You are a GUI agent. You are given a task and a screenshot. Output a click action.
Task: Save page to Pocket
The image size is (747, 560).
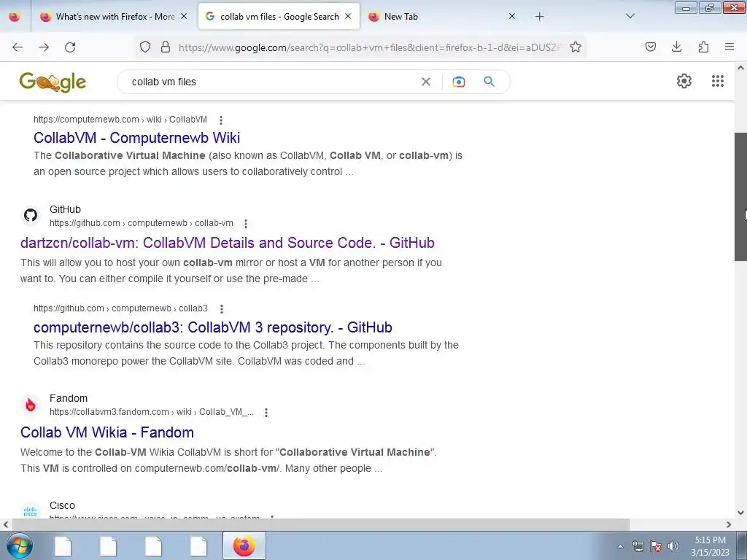(651, 47)
